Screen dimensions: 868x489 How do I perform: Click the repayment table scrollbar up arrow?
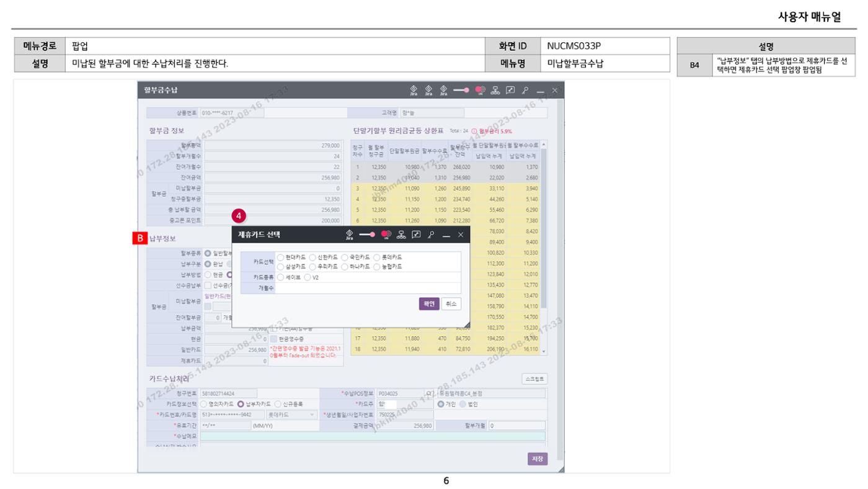coord(544,144)
